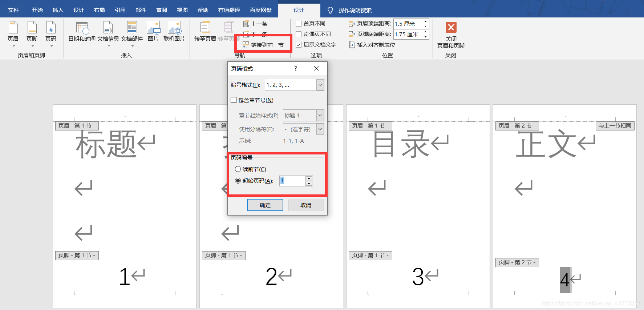Click 转至页眉 go to header

click(x=205, y=32)
